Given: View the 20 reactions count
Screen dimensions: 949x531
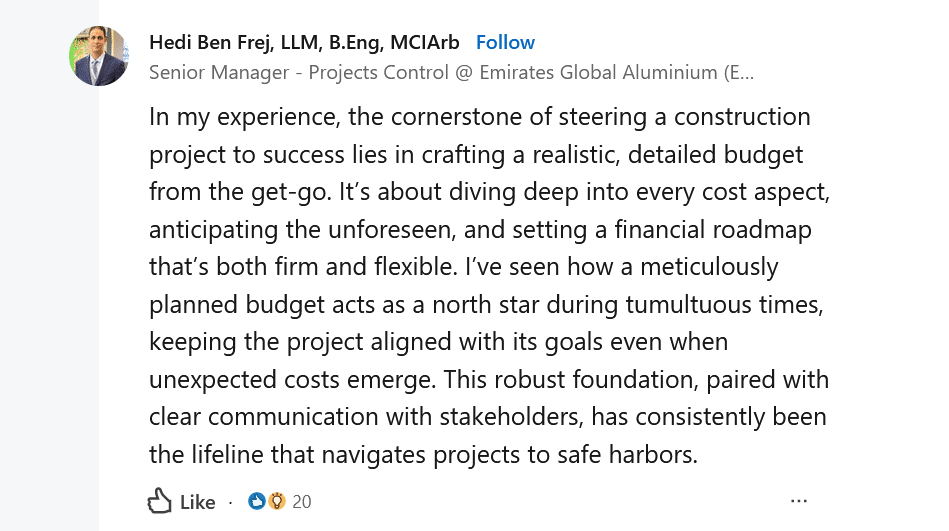Looking at the screenshot, I should pyautogui.click(x=302, y=501).
